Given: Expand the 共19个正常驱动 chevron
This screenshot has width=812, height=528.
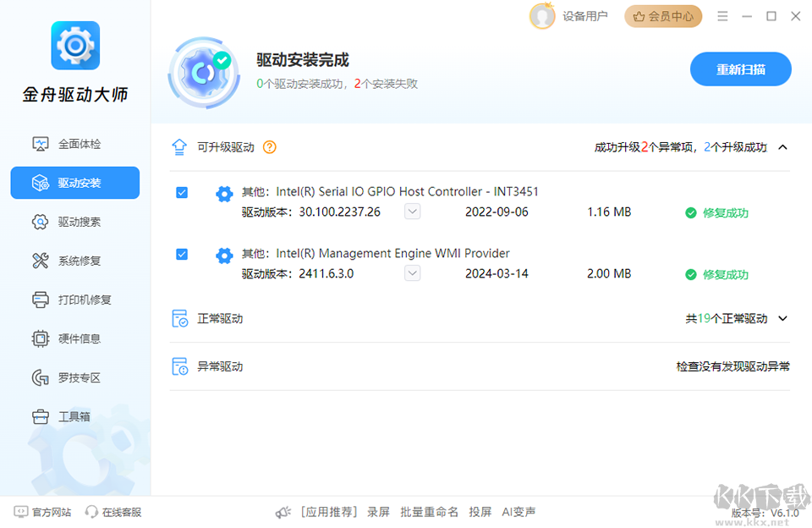Looking at the screenshot, I should click(783, 318).
